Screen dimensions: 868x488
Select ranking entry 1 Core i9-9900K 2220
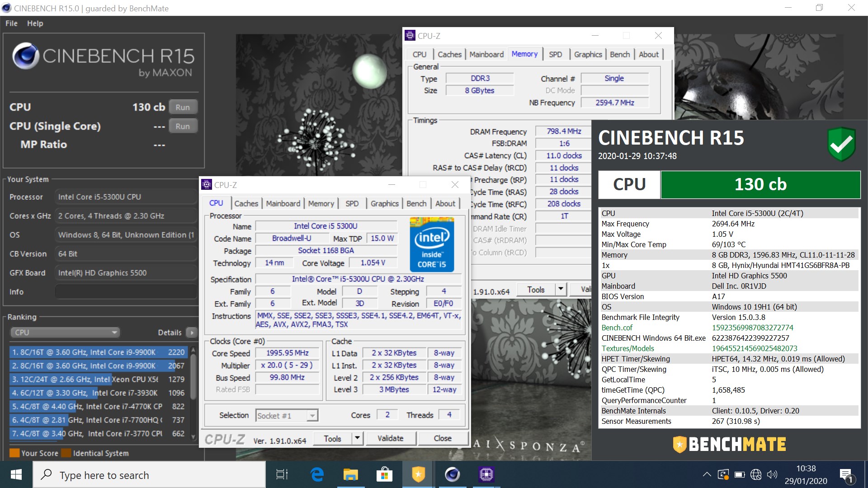pos(98,352)
